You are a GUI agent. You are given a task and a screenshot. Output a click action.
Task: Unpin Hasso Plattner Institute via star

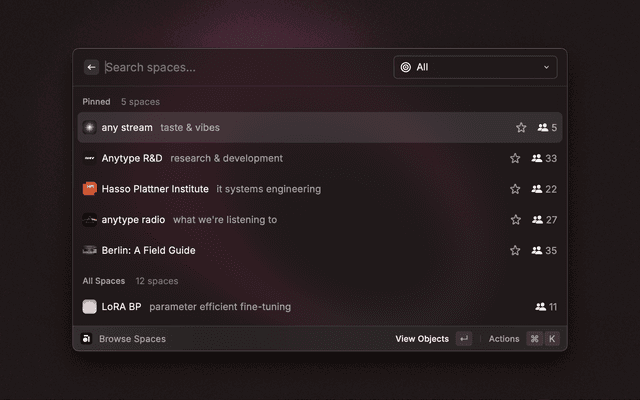(515, 189)
